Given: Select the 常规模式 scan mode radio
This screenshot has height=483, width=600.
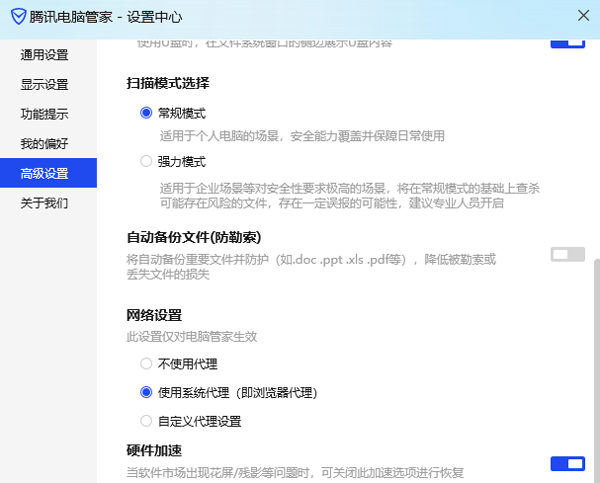Looking at the screenshot, I should coord(146,113).
